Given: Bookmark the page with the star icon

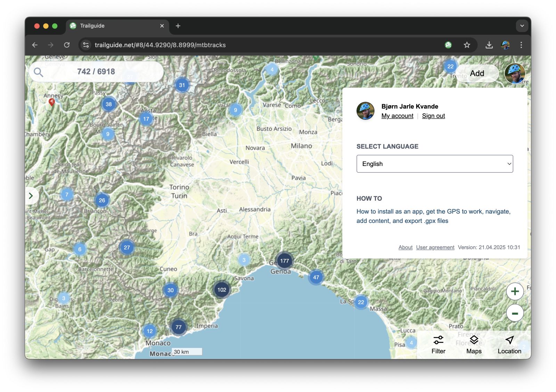Looking at the screenshot, I should click(467, 45).
